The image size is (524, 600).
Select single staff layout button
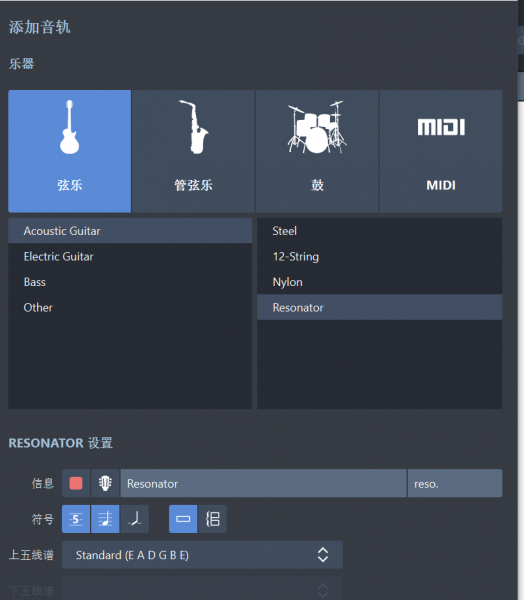(x=183, y=519)
